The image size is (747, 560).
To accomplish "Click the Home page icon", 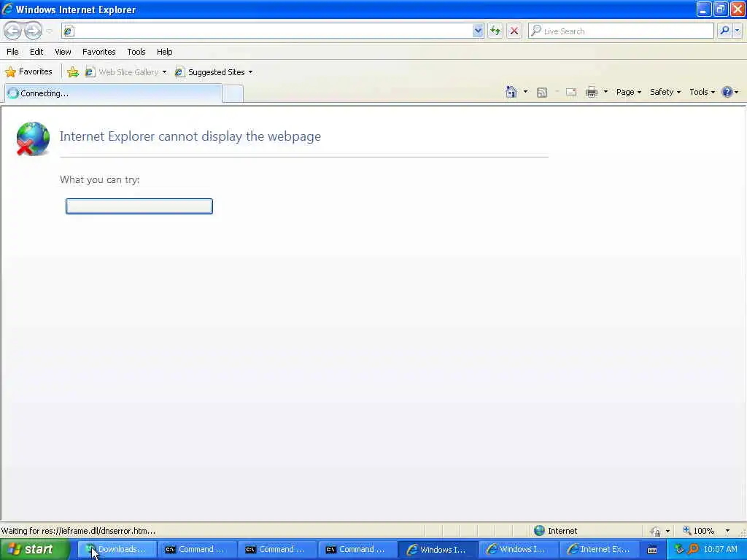I will [x=511, y=92].
